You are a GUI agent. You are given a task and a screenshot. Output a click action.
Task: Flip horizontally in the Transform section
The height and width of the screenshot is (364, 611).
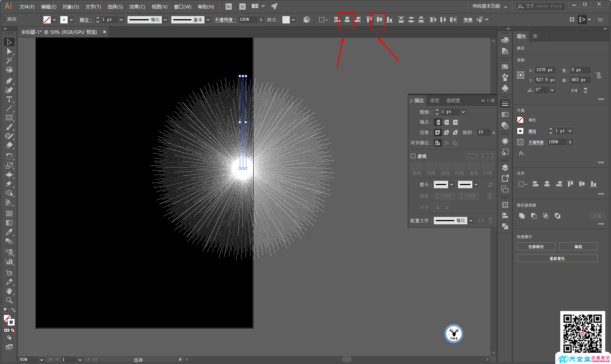(x=574, y=90)
